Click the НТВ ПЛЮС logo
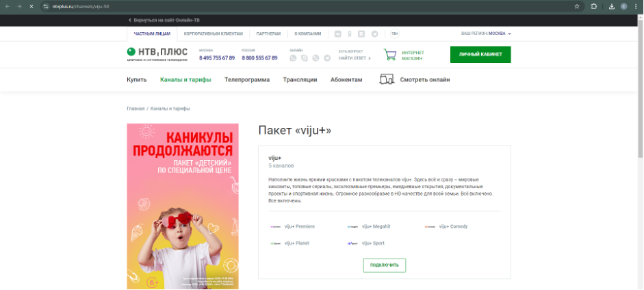This screenshot has height=290, width=644. 157,54
